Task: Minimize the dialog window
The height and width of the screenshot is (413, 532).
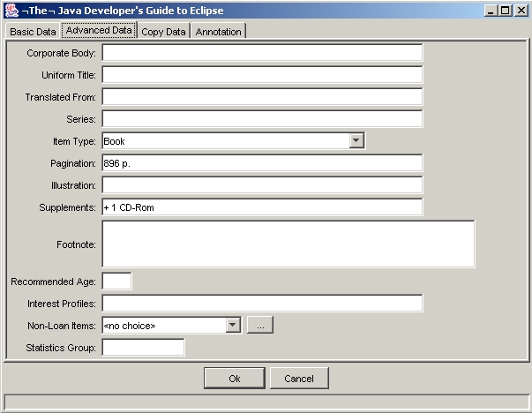Action: (491, 11)
